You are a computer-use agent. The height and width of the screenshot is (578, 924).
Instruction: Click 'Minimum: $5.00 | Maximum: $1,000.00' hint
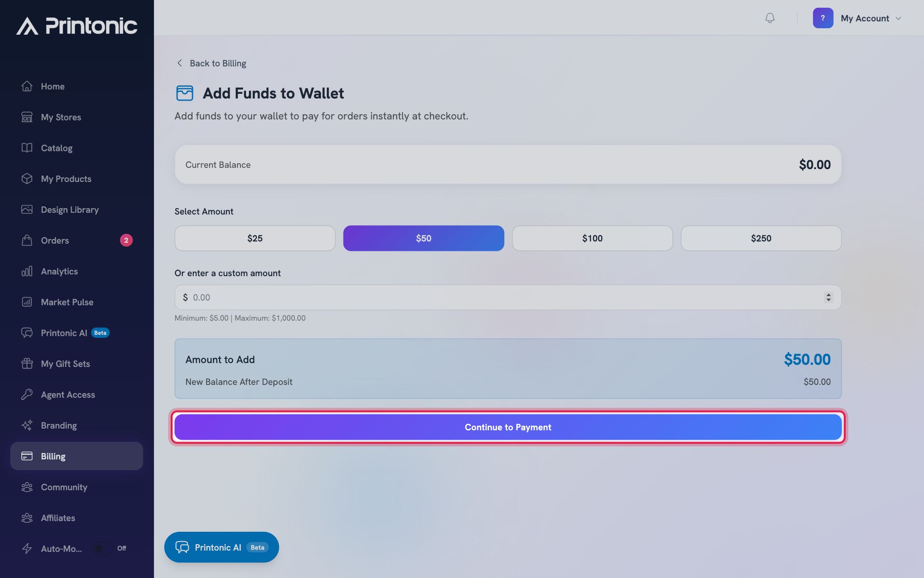[240, 318]
